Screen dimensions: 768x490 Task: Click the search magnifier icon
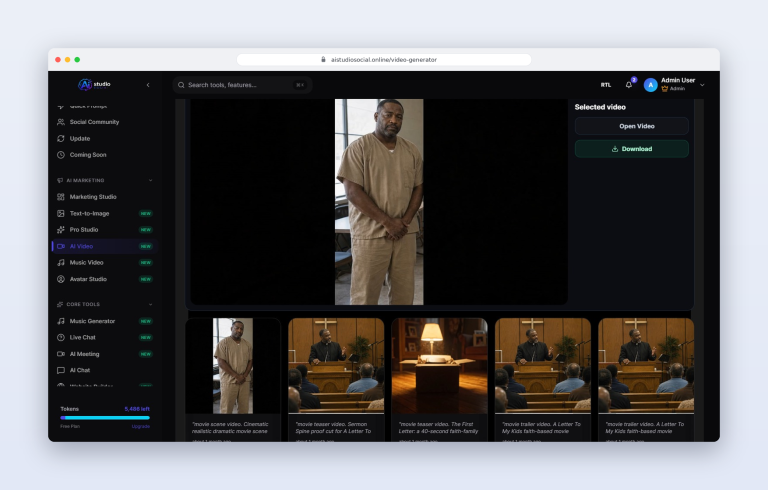click(181, 85)
